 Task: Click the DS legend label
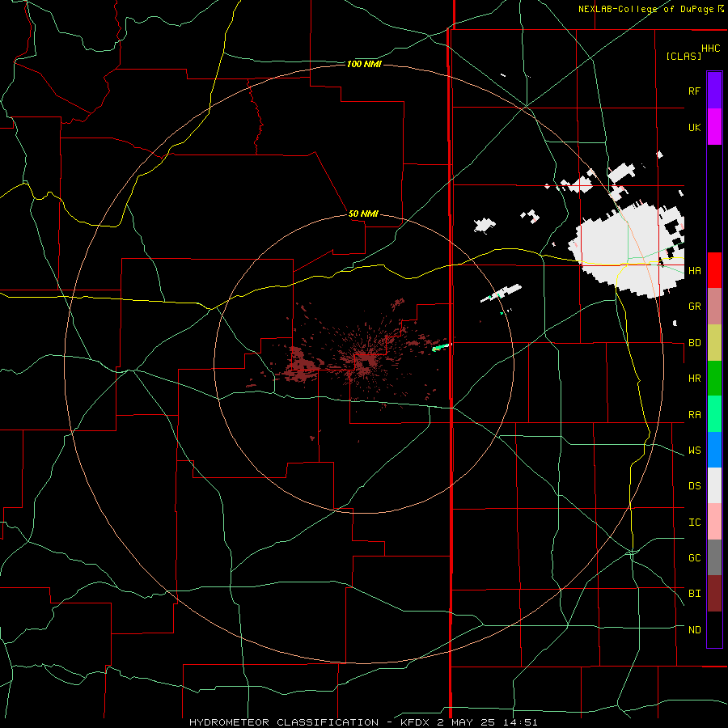(694, 486)
